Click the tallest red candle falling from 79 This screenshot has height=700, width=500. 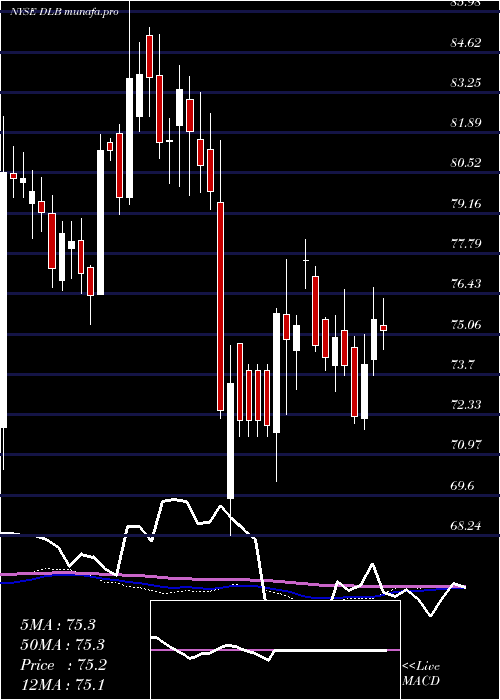pos(220,306)
